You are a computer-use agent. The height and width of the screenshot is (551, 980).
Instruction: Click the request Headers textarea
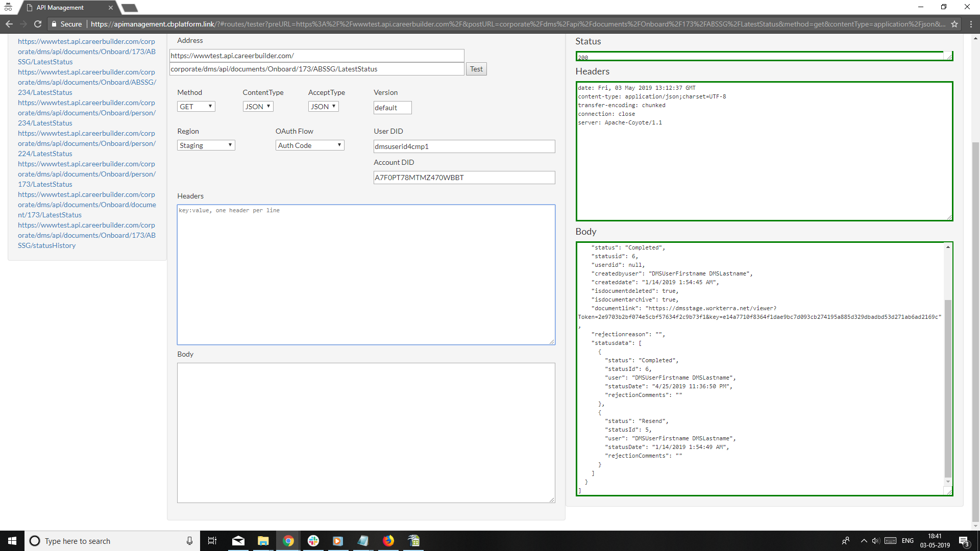tap(366, 275)
